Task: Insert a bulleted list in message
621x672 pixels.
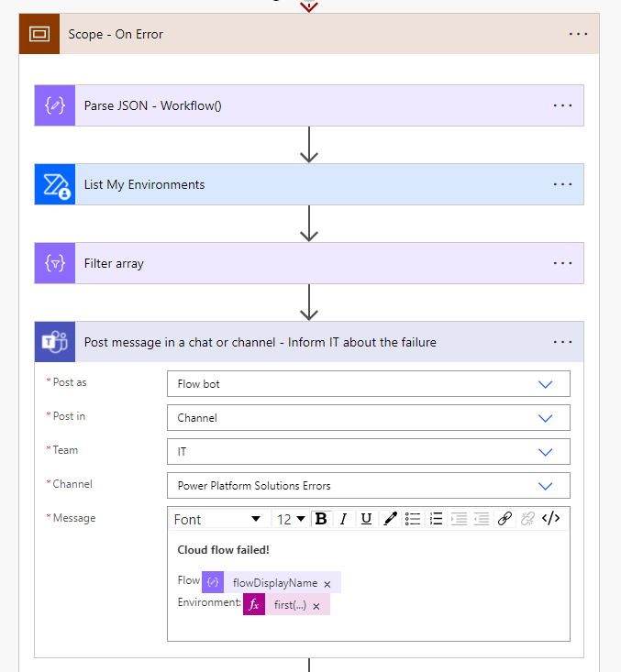Action: [413, 519]
